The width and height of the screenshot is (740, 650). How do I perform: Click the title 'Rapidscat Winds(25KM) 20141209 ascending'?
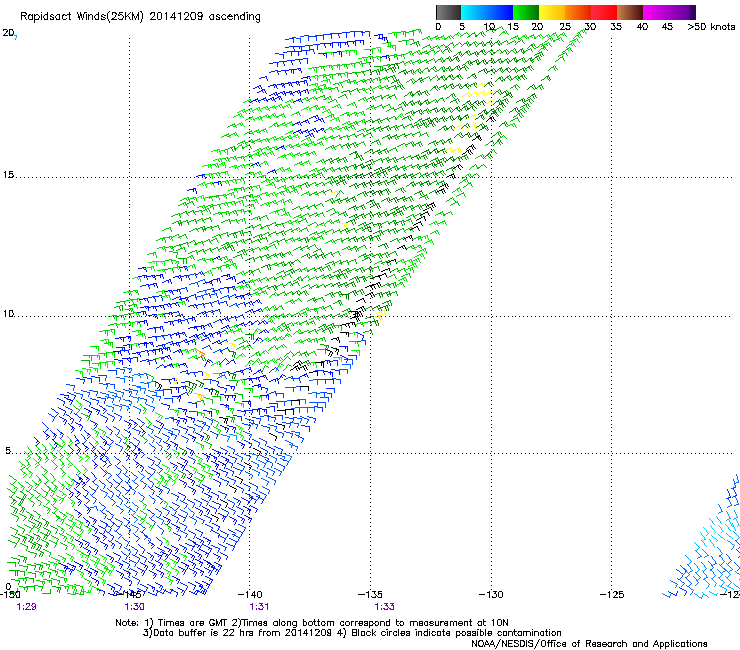[140, 17]
